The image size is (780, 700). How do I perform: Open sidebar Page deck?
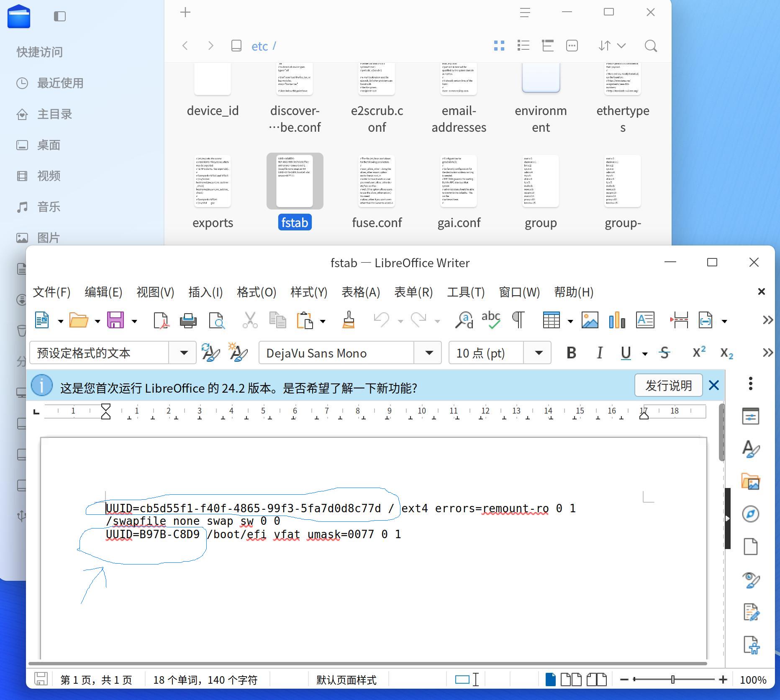click(x=751, y=547)
